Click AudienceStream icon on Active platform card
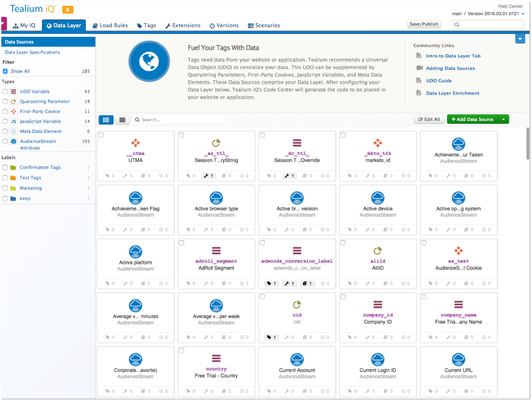This screenshot has height=401, width=532. [x=136, y=252]
